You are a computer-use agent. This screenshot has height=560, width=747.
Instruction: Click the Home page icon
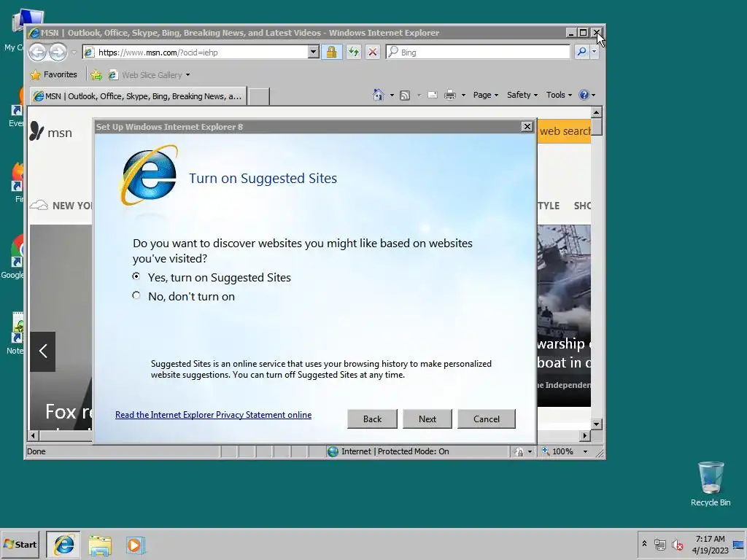point(379,95)
